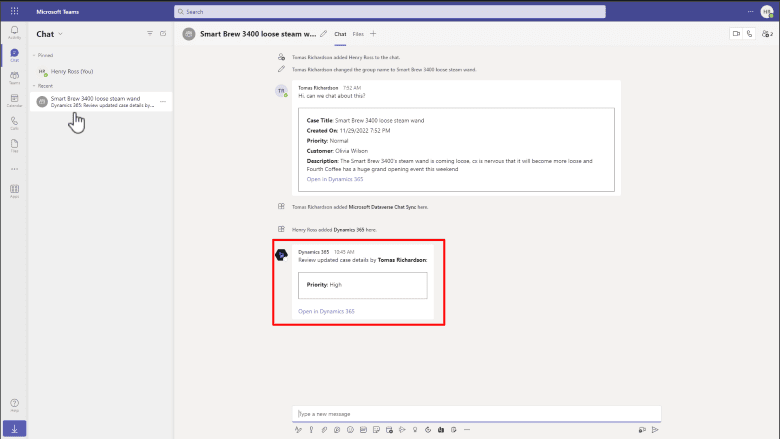
Task: Open the video clip icon in compose toolbar
Action: (x=642, y=430)
